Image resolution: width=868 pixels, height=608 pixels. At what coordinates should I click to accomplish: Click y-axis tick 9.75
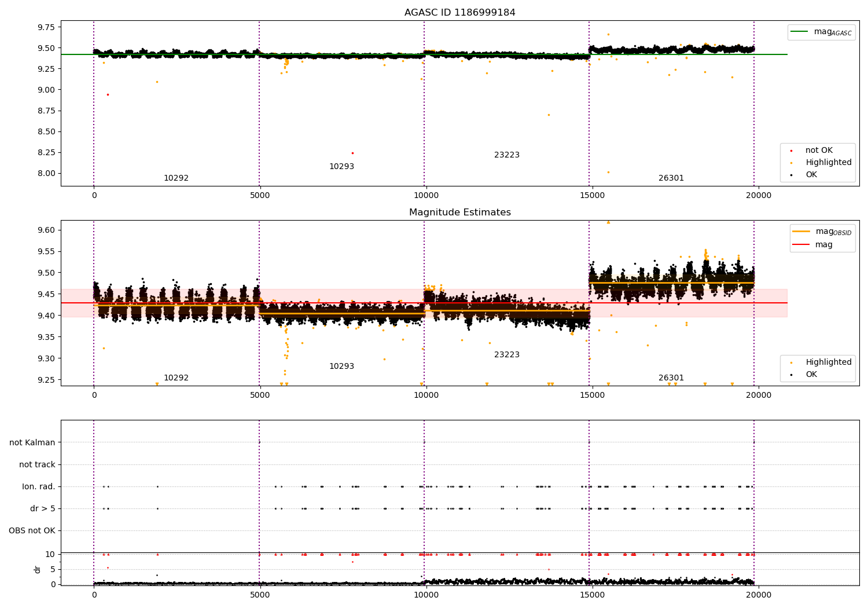point(46,27)
